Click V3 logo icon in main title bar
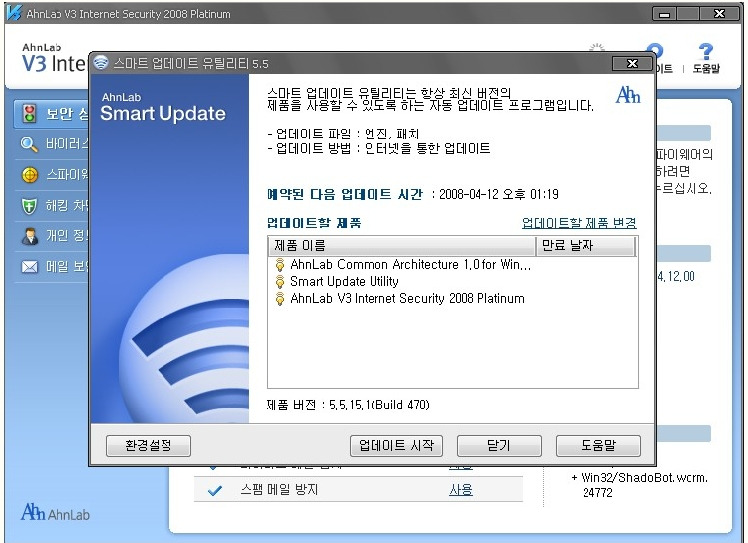 coord(14,12)
